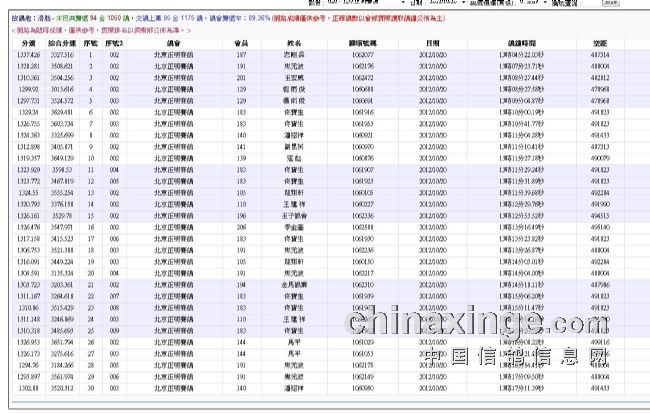This screenshot has width=650, height=414.
Task: Click member number 187 in first row
Action: [241, 56]
